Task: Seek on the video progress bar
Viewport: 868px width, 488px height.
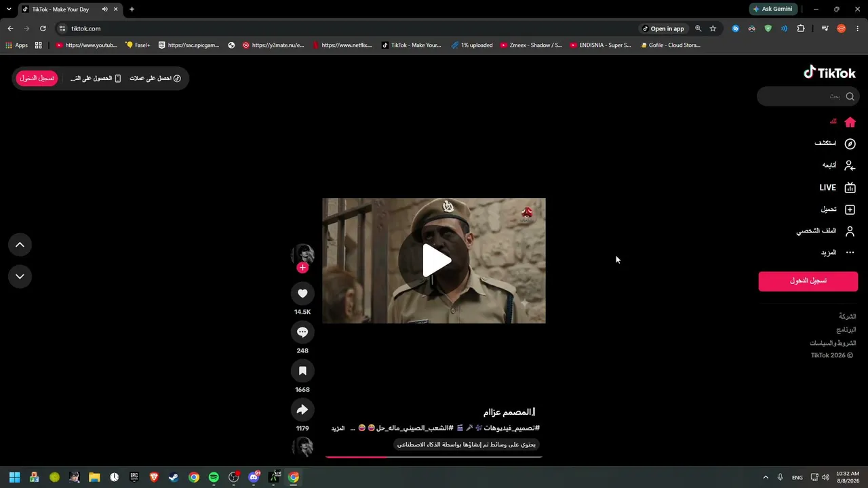Action: (434, 457)
